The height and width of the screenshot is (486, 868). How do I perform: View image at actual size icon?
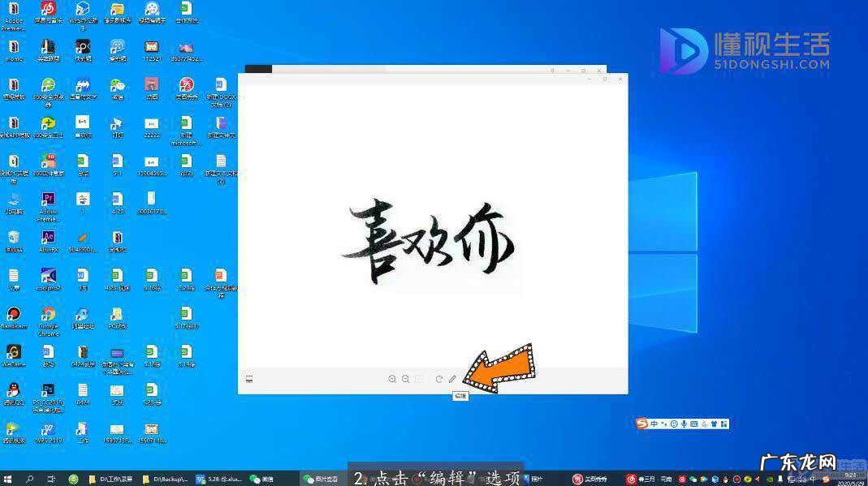418,379
